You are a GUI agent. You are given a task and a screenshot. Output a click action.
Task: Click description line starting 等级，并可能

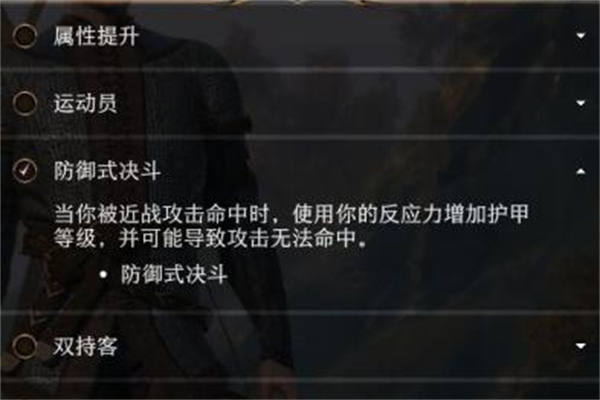click(x=210, y=239)
